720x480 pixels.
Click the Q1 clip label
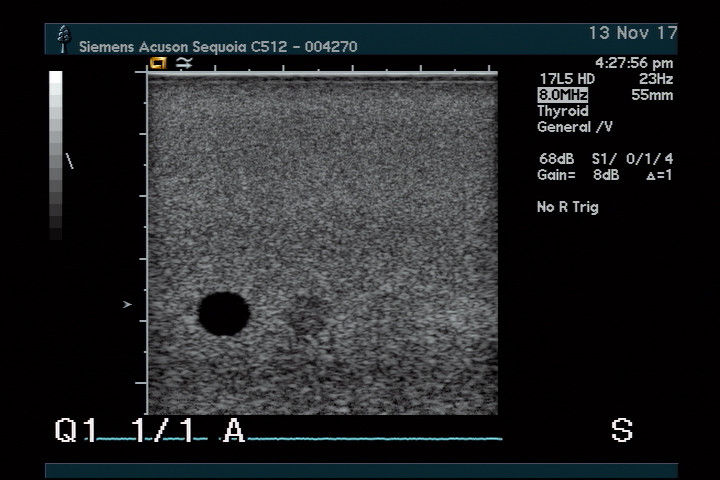click(77, 431)
